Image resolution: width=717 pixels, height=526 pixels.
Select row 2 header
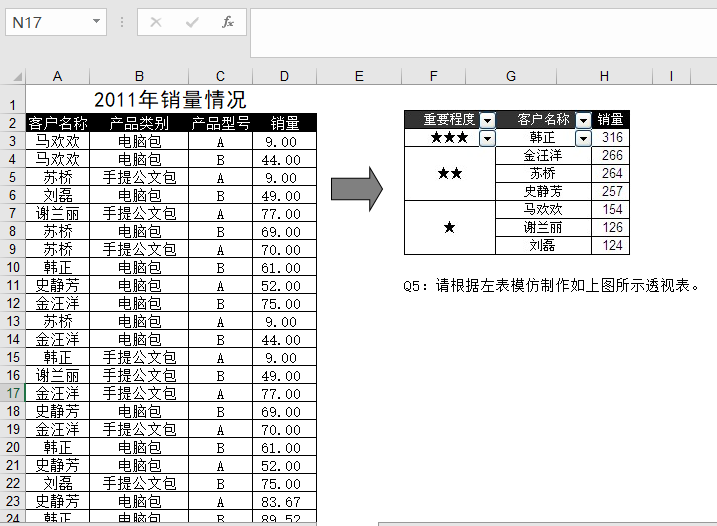tap(13, 123)
